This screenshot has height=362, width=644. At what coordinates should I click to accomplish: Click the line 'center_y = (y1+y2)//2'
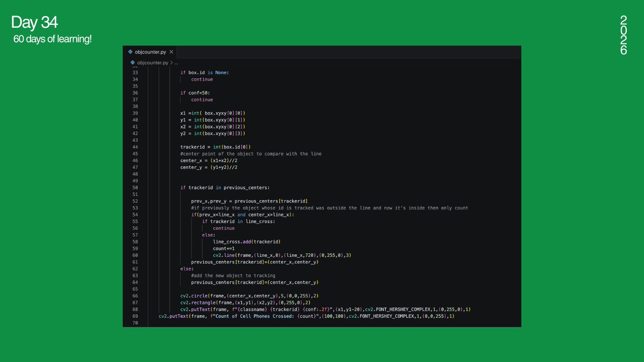(x=209, y=167)
